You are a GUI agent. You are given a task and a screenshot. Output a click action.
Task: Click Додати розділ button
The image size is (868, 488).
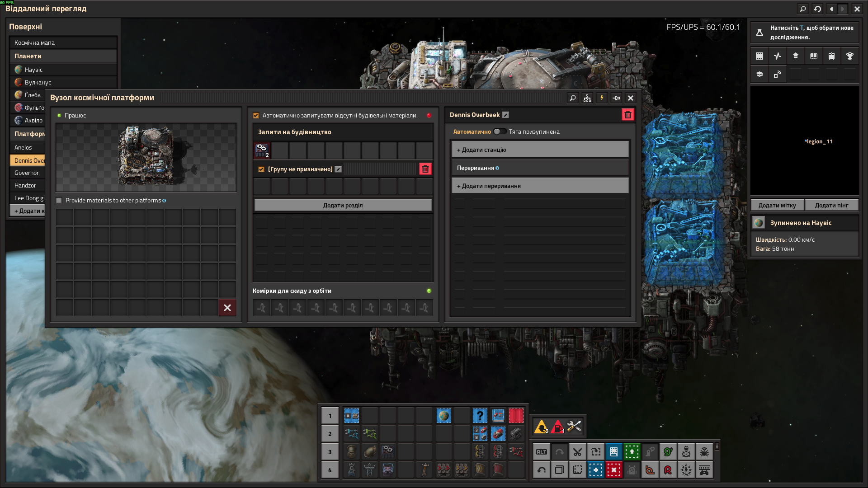(343, 205)
